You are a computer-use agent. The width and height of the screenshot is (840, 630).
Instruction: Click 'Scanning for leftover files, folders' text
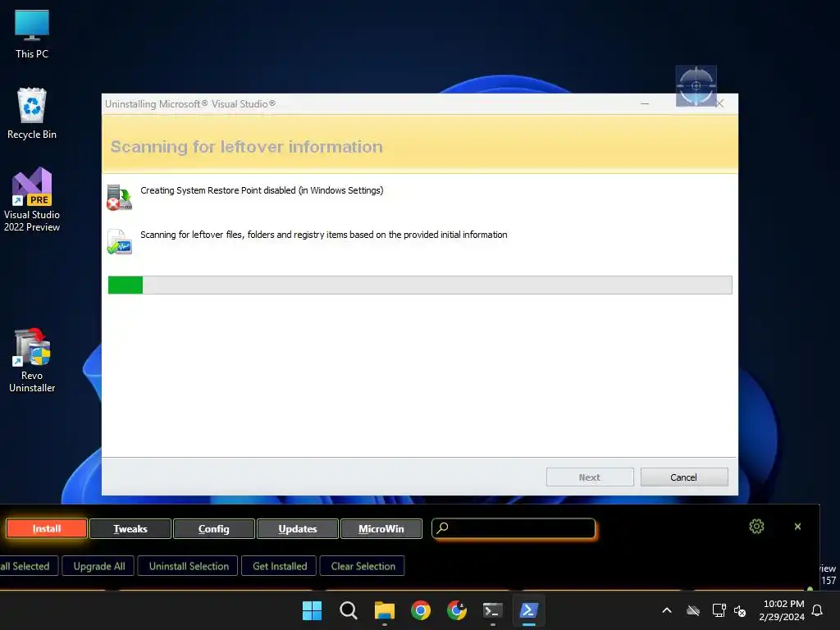tap(323, 235)
